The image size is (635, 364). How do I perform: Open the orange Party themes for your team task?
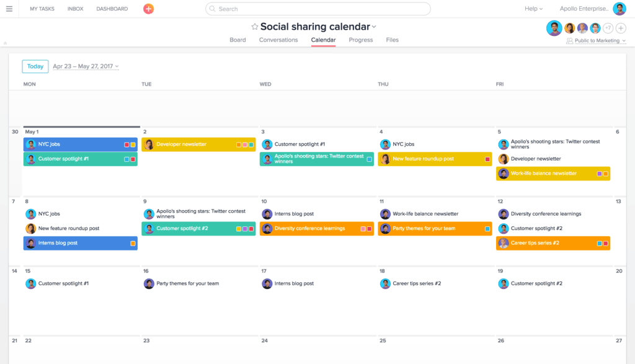tap(435, 229)
